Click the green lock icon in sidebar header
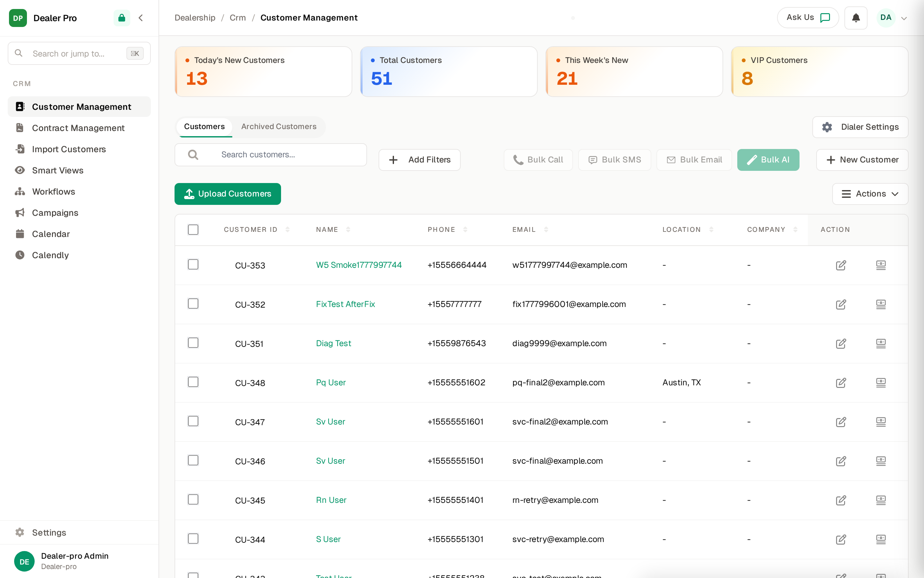This screenshot has width=924, height=578. point(121,18)
